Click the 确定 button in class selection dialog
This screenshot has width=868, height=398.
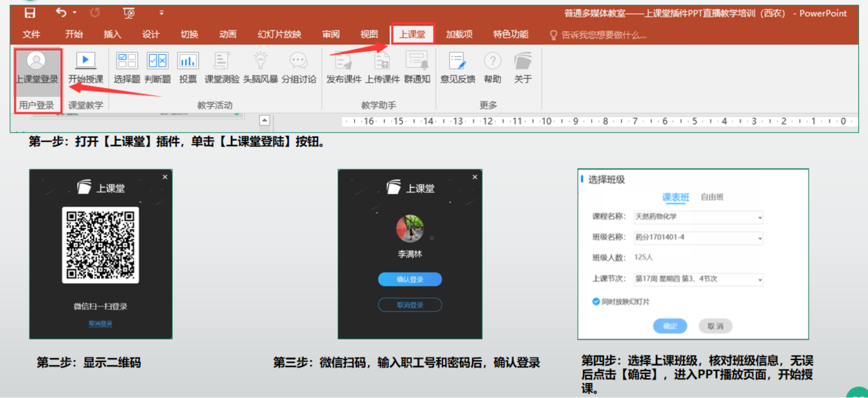[x=670, y=326]
